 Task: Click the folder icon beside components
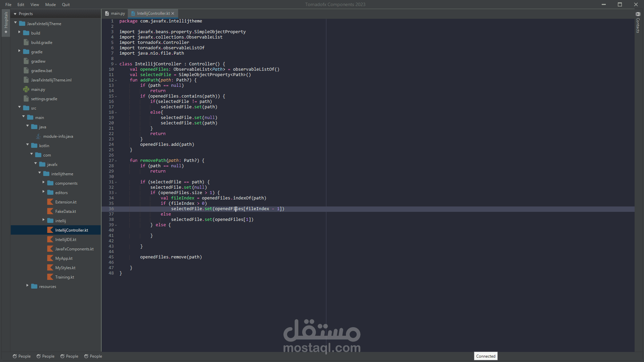tap(50, 183)
